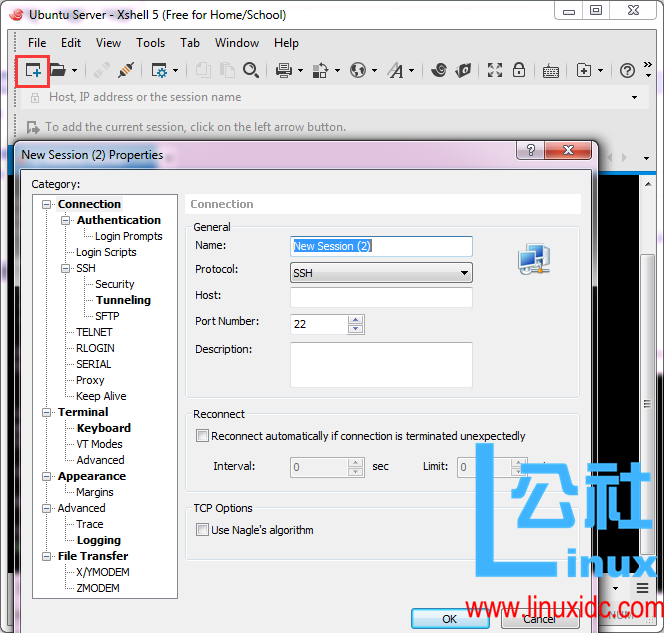Toggle Full Screen mode icon
The height and width of the screenshot is (633, 664).
click(x=495, y=71)
